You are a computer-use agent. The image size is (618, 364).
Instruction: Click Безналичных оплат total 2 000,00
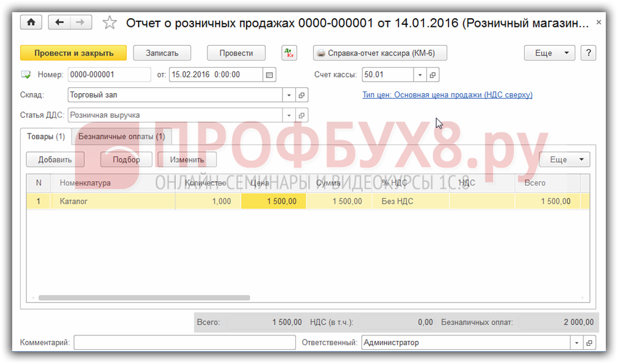click(557, 323)
